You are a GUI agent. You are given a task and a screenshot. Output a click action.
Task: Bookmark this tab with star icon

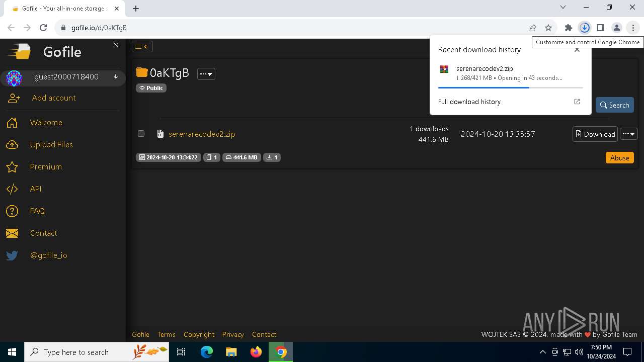pyautogui.click(x=548, y=28)
